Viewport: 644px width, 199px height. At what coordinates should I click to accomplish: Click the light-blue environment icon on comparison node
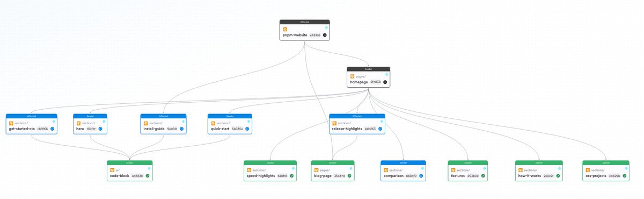coord(422,168)
